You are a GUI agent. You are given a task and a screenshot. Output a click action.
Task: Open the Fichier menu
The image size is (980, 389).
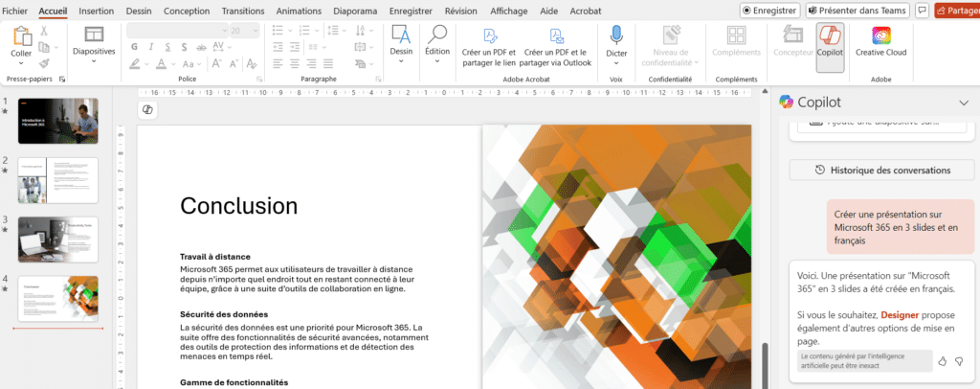(15, 11)
